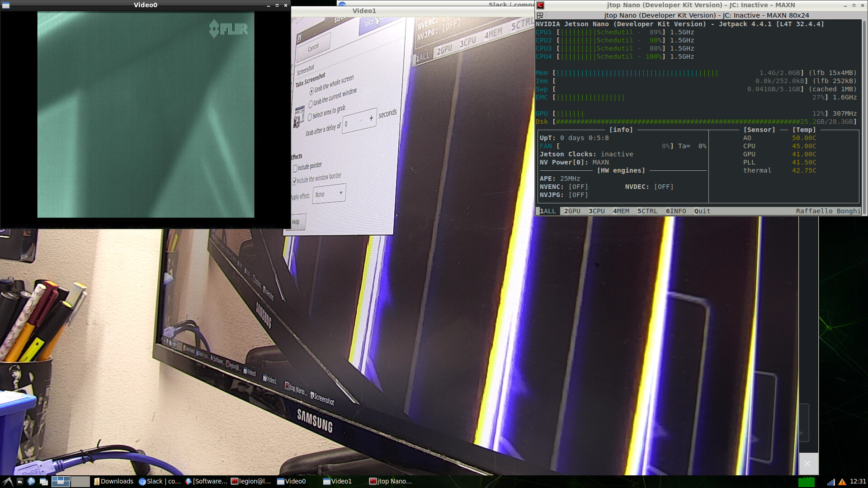Click the thermal sensor value '42.75C'
868x488 pixels.
pyautogui.click(x=804, y=171)
